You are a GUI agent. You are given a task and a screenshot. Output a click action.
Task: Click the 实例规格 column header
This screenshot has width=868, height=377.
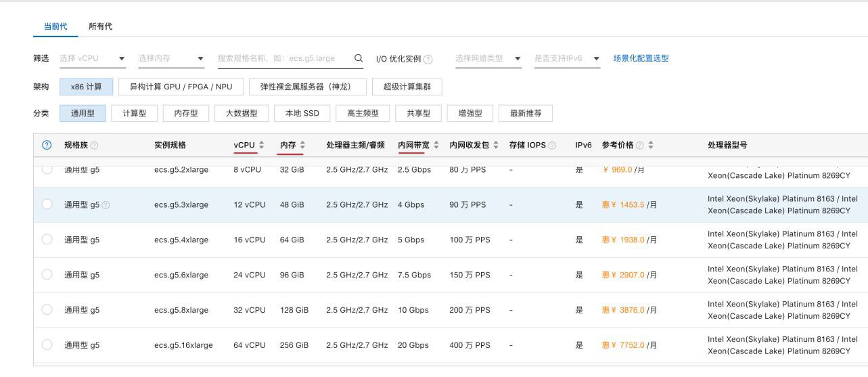170,146
